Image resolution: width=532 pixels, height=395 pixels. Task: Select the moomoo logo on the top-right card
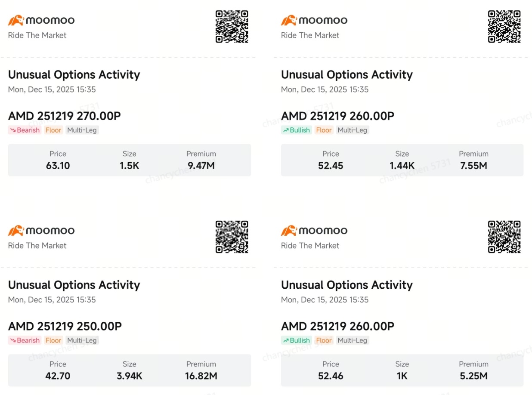(313, 19)
